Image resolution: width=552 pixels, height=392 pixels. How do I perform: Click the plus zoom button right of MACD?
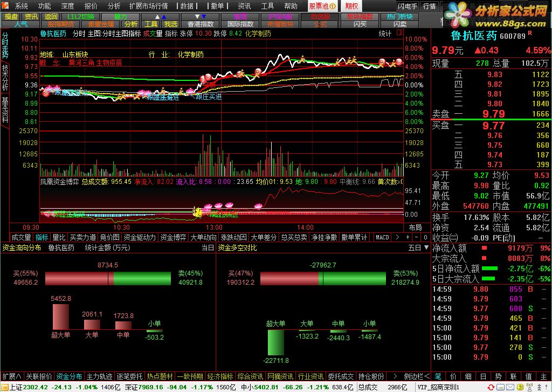[x=408, y=237]
